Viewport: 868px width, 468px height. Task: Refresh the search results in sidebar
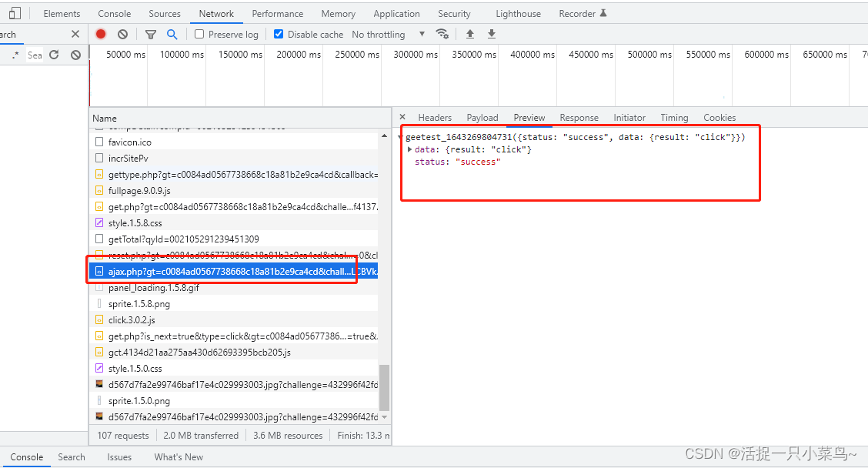pyautogui.click(x=54, y=55)
